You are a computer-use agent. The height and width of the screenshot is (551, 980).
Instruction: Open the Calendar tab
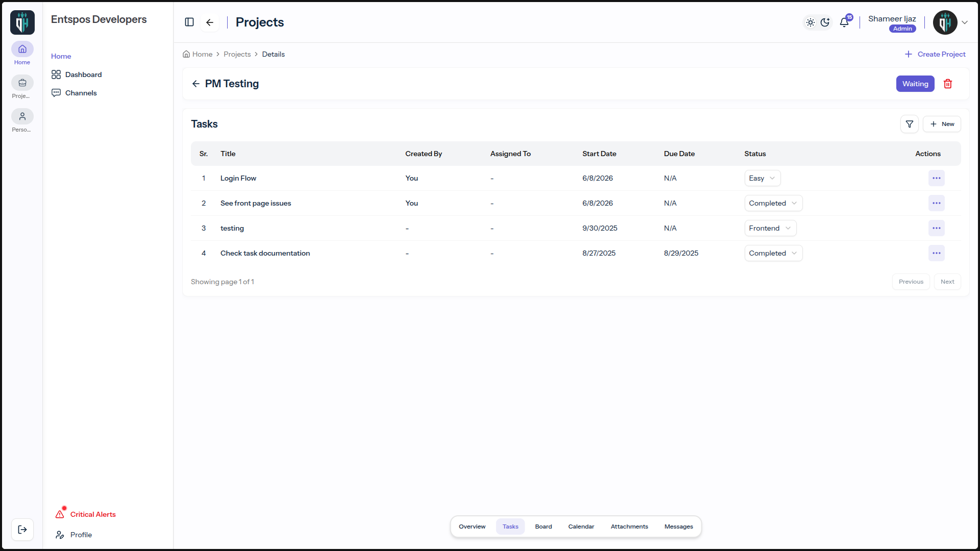point(581,527)
